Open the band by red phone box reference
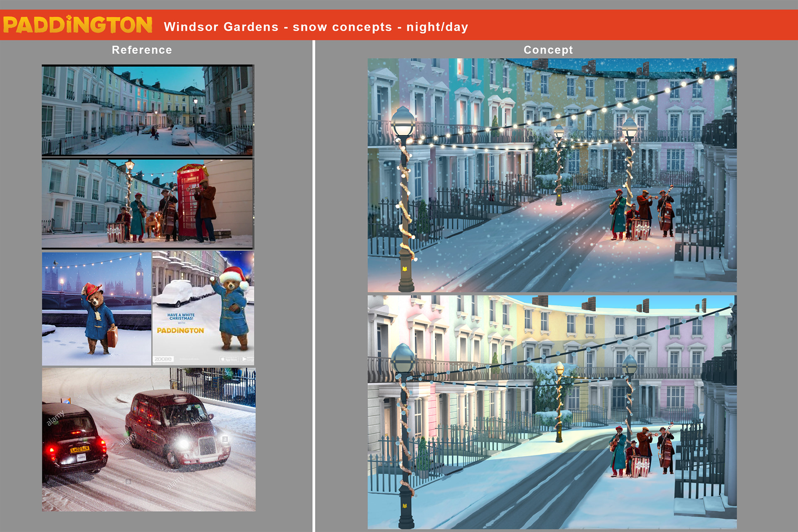The image size is (798, 532). [x=148, y=203]
